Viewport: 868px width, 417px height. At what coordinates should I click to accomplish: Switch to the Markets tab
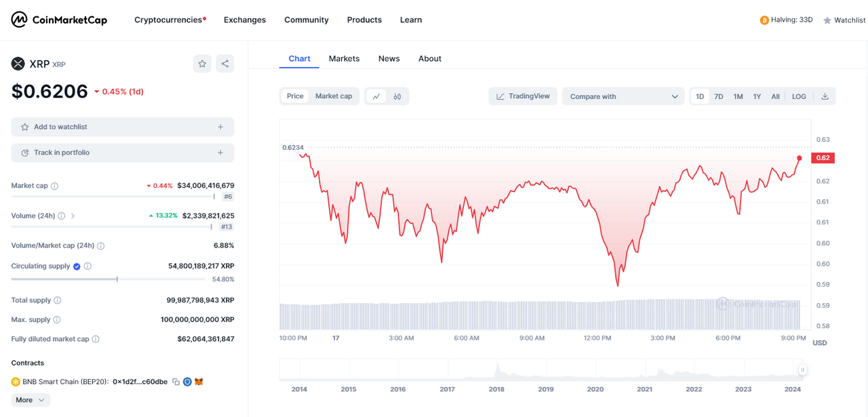344,58
